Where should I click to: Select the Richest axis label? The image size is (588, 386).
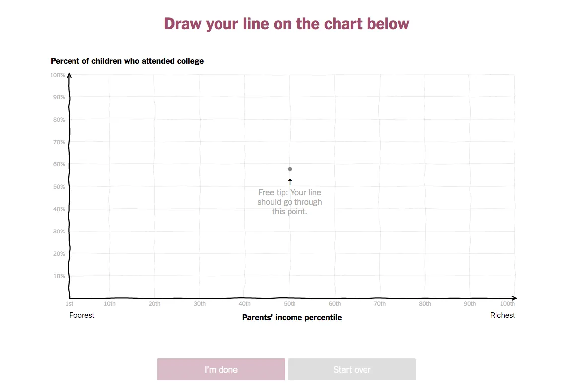502,315
